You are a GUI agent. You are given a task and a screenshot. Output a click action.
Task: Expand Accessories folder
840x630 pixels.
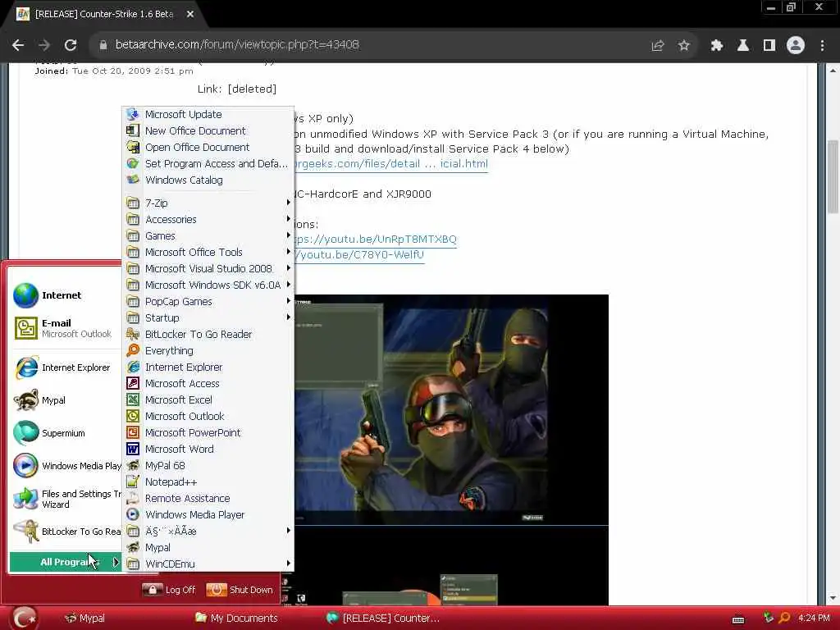208,219
